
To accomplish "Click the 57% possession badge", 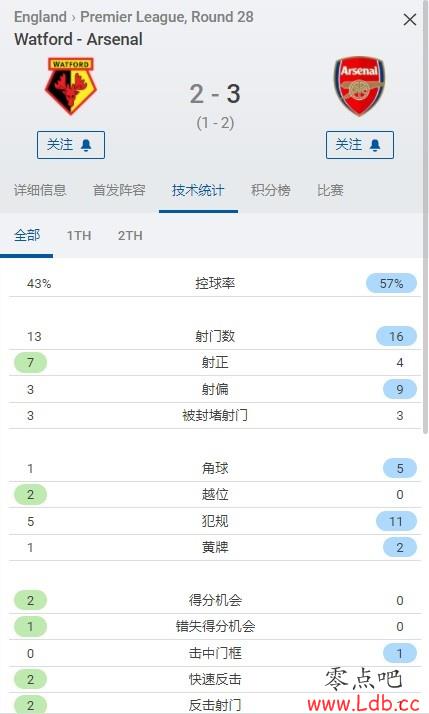I will [x=392, y=283].
